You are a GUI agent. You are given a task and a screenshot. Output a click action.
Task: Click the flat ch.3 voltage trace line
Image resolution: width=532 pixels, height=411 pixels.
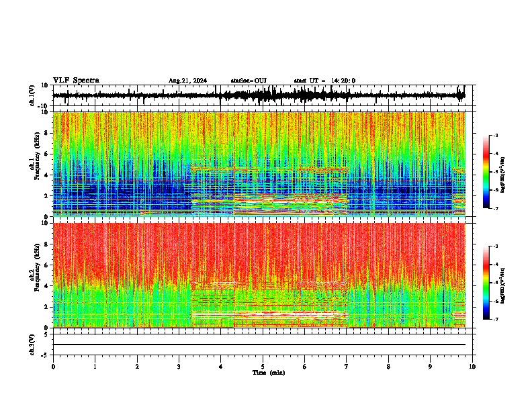pos(259,345)
